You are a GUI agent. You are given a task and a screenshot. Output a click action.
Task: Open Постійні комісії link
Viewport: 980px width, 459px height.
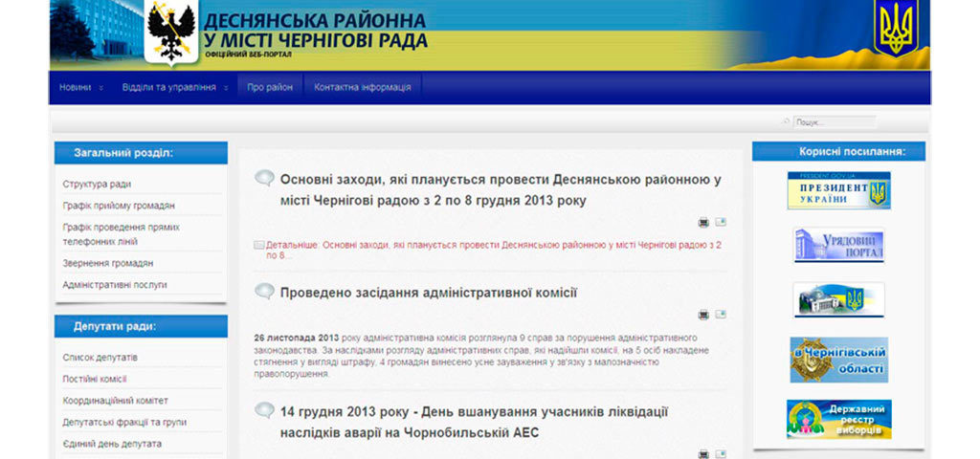95,379
